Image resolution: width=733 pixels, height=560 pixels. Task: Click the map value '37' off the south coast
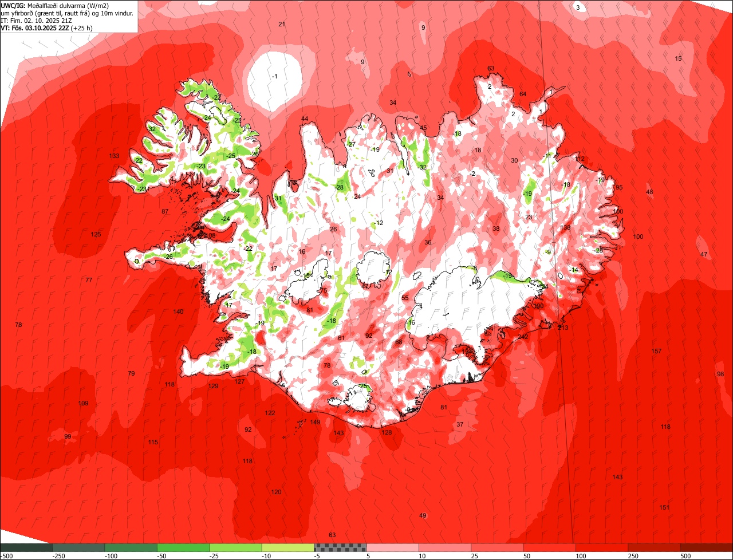coord(460,425)
